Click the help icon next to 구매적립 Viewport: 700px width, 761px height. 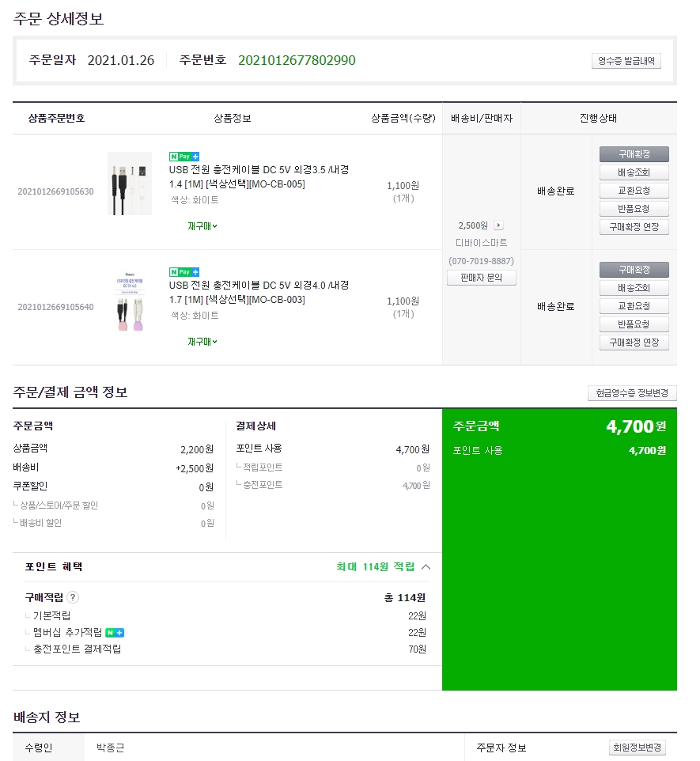click(73, 598)
